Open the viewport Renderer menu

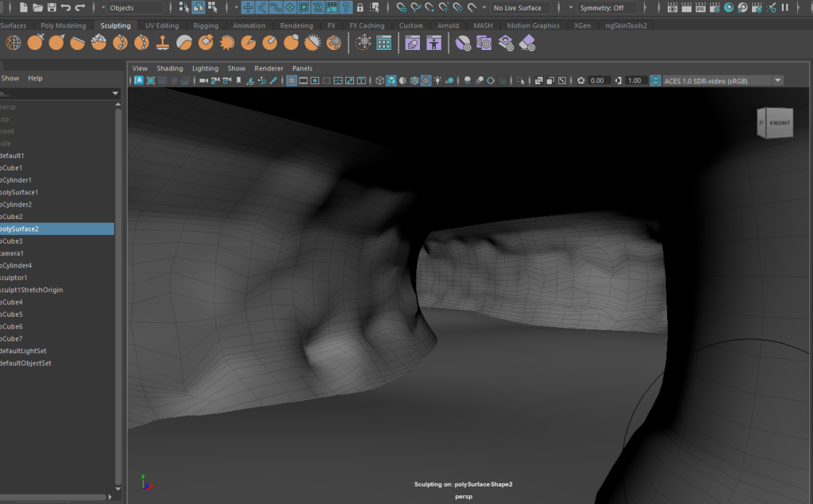pos(268,68)
